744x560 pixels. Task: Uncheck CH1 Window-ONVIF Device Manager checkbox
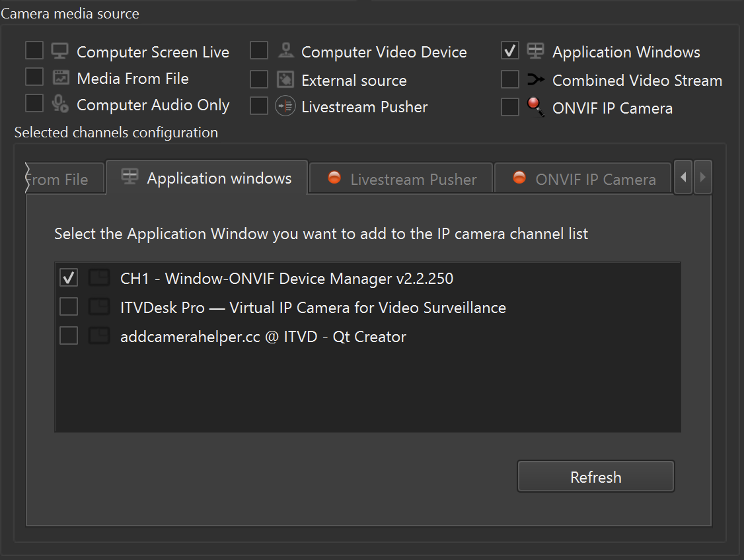pyautogui.click(x=69, y=278)
